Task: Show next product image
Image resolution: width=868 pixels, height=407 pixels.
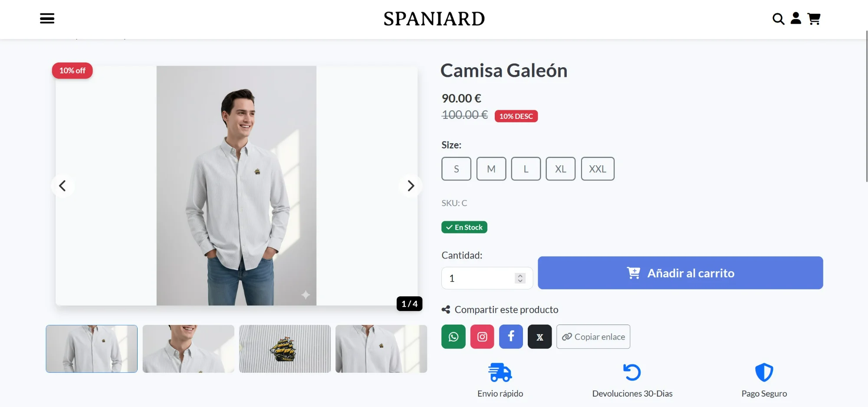Action: click(411, 186)
